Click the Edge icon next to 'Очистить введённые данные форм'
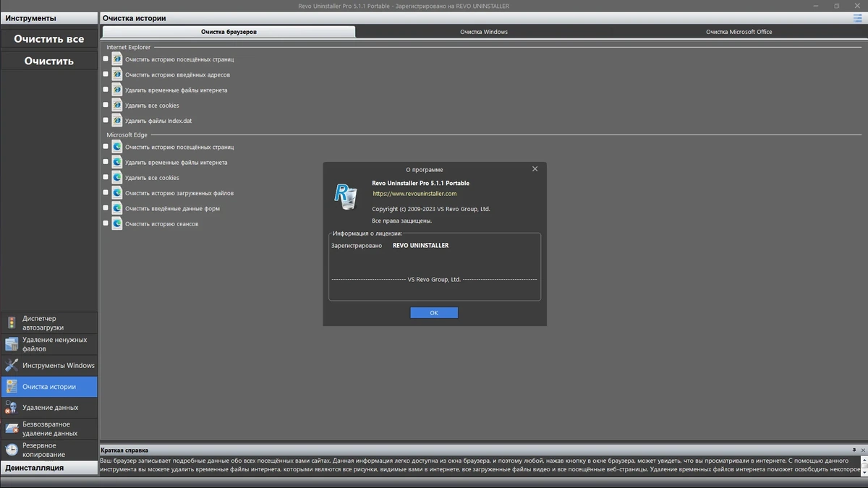 [x=116, y=208]
